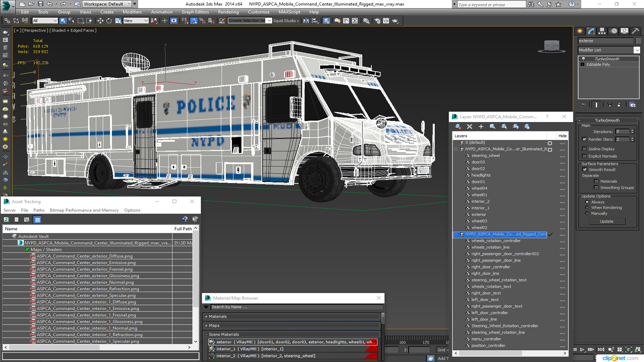
Task: Toggle the Render Iters checkbox
Action: (584, 139)
